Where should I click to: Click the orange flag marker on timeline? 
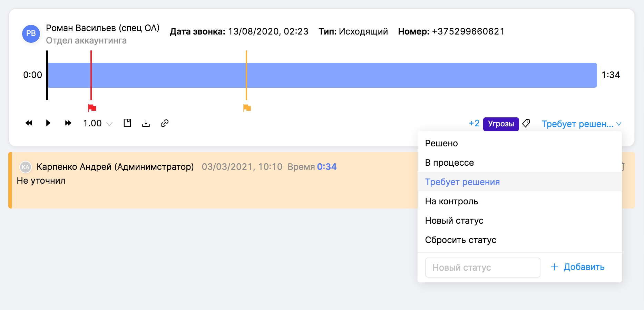click(247, 108)
